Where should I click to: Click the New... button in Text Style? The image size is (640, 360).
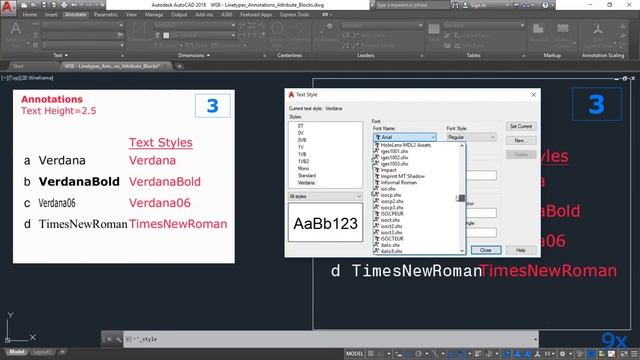pos(521,140)
